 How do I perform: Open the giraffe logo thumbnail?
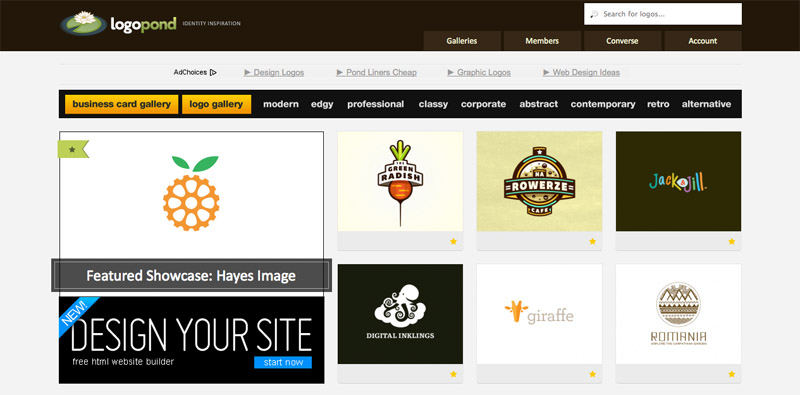(x=539, y=314)
